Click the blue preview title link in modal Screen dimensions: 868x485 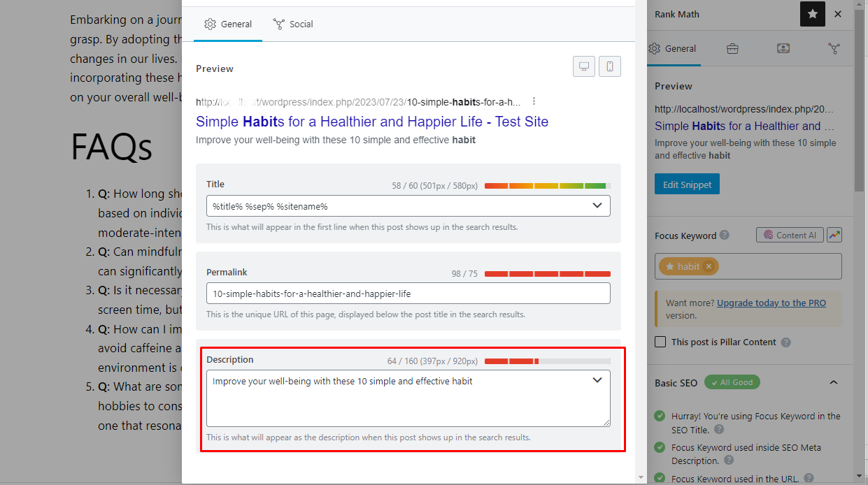372,122
